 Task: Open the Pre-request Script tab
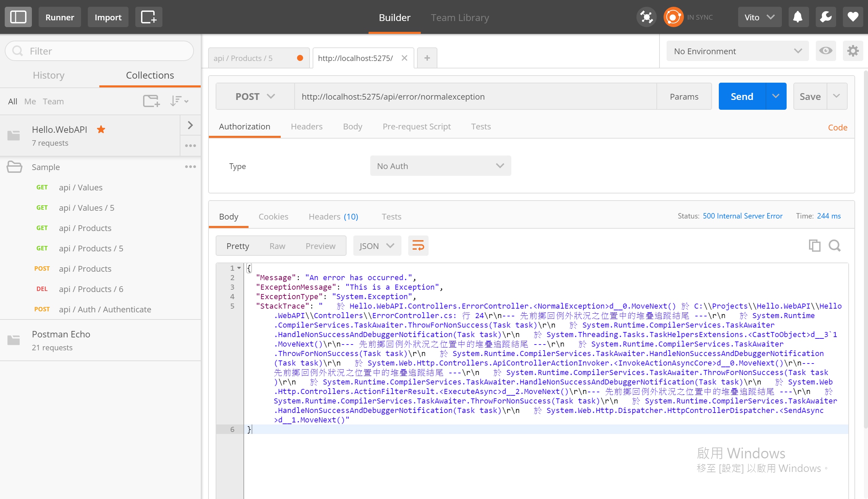pyautogui.click(x=416, y=126)
